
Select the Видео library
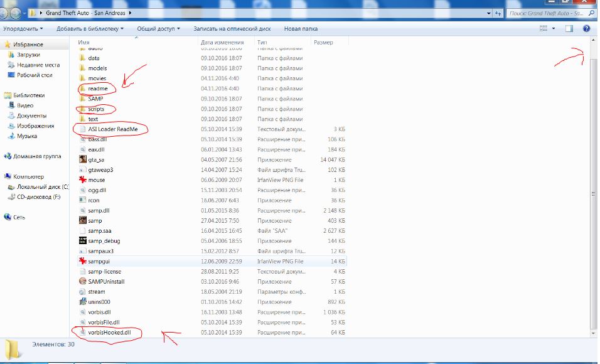pyautogui.click(x=25, y=105)
